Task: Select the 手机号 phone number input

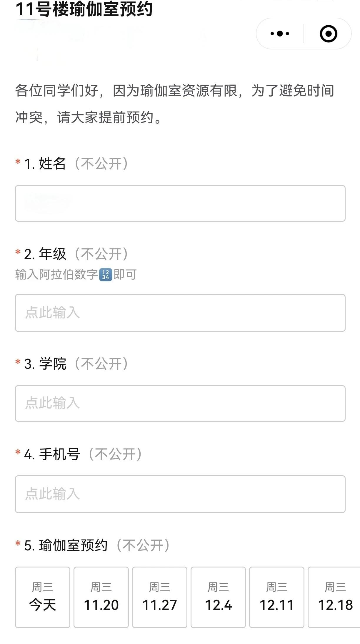Action: [180, 494]
